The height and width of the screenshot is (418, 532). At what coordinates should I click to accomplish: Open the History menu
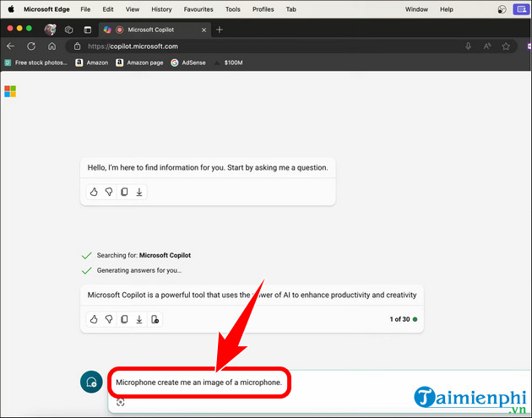point(161,9)
